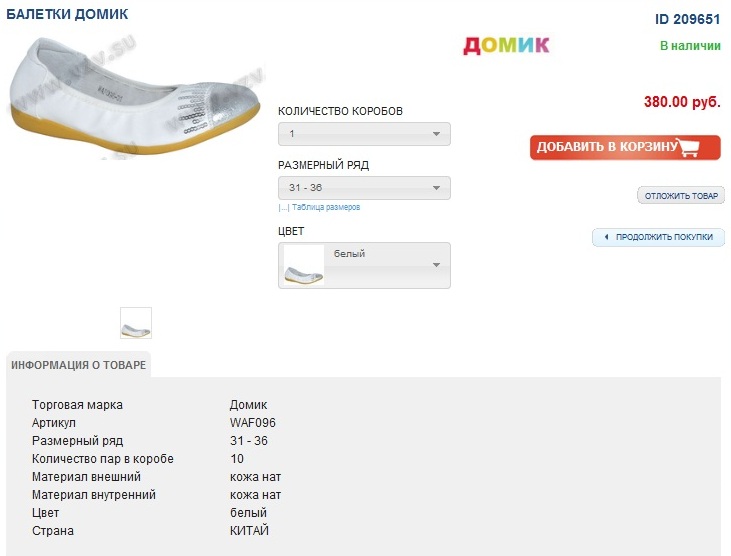Click the product ID 209651
Screen dimensions: 731x556
pyautogui.click(x=687, y=19)
